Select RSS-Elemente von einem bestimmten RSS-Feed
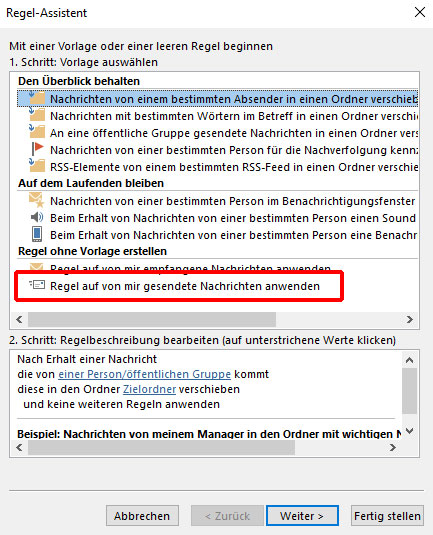The image size is (433, 535). coord(218,167)
